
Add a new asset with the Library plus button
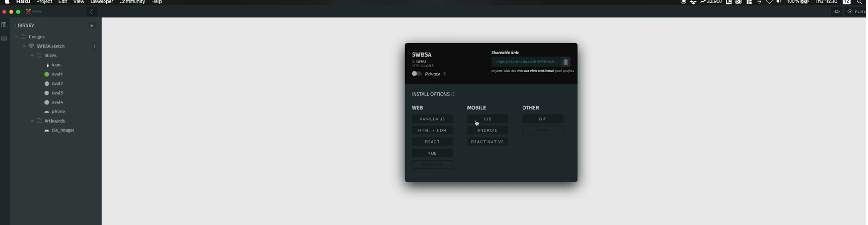[92, 26]
